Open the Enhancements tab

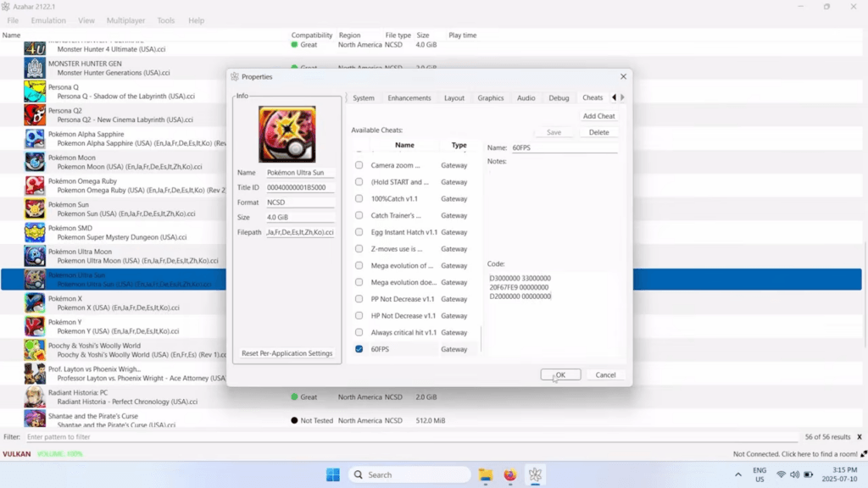pyautogui.click(x=409, y=98)
